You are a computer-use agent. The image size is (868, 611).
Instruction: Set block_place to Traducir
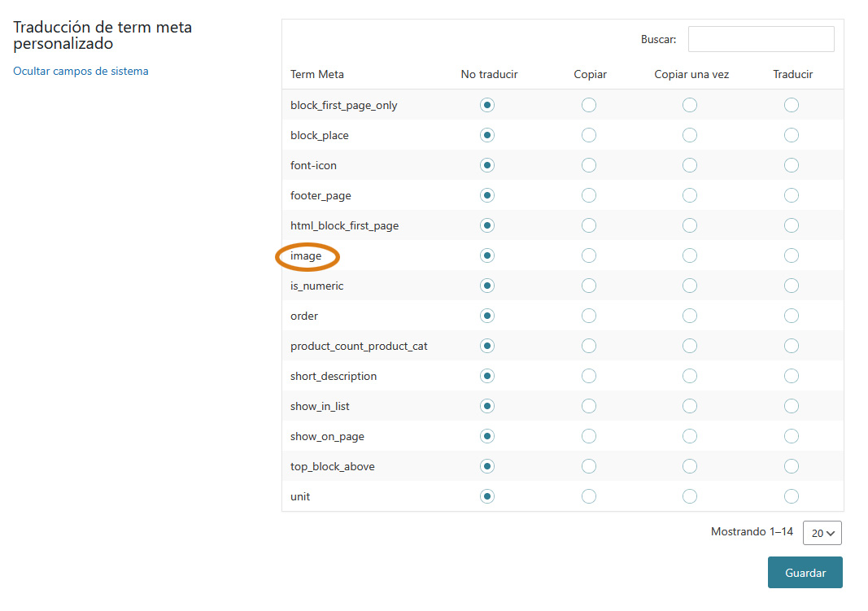[x=792, y=135]
